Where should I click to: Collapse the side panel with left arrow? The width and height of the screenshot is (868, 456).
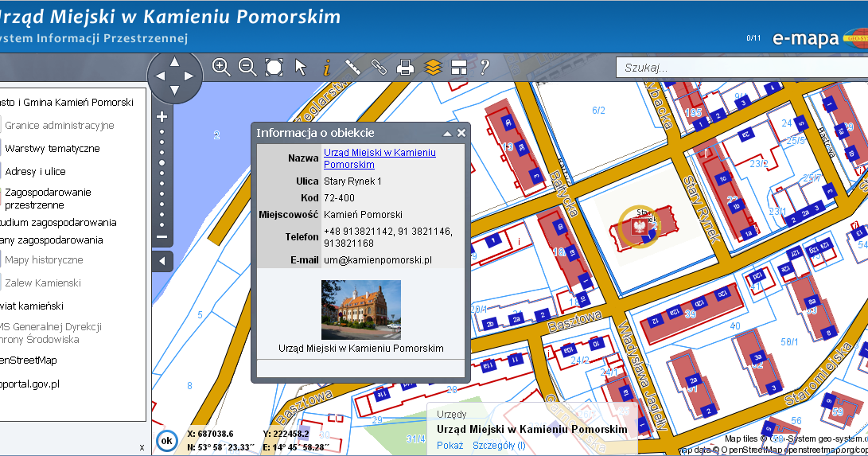[x=162, y=261]
